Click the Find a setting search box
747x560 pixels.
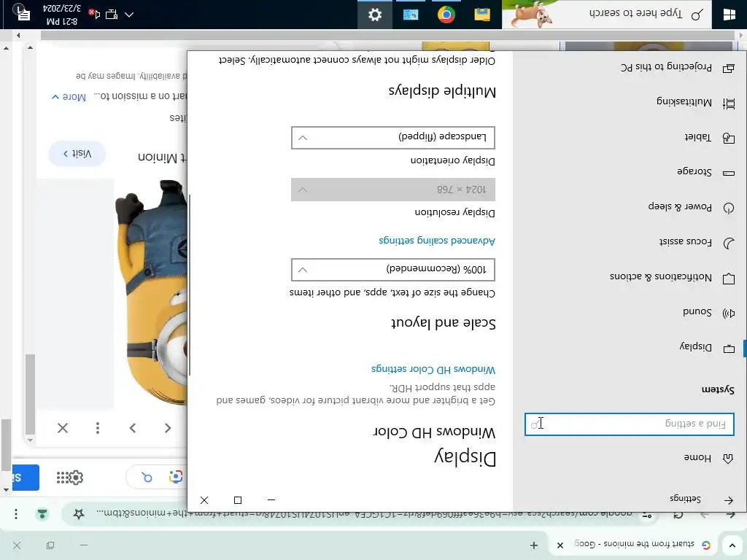[630, 424]
